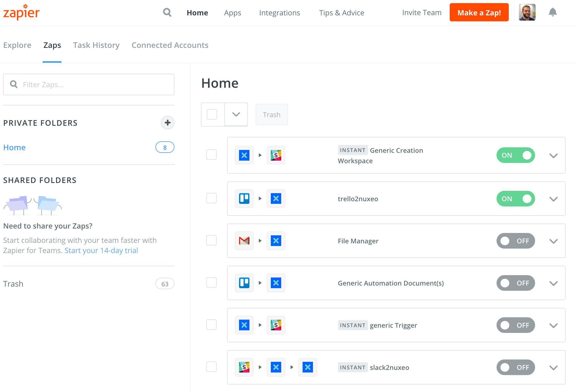Image resolution: width=577 pixels, height=392 pixels.
Task: Click the notification bell icon in top navigation
Action: click(x=552, y=12)
